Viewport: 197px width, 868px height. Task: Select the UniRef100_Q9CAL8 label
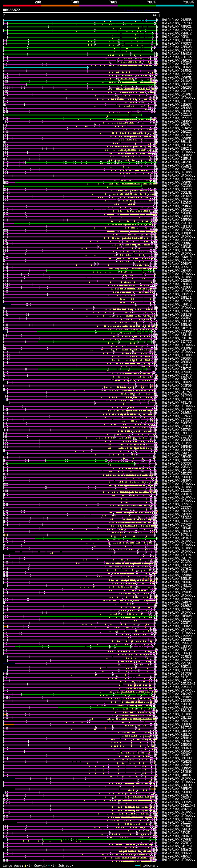(x=176, y=494)
